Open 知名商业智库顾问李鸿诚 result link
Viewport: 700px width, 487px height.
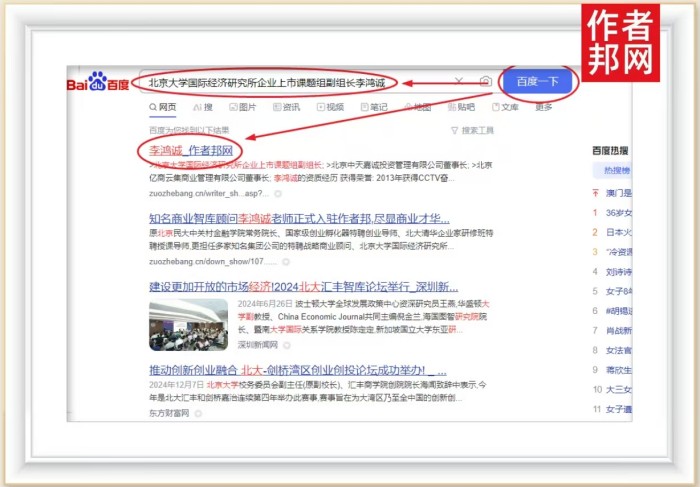[298, 218]
